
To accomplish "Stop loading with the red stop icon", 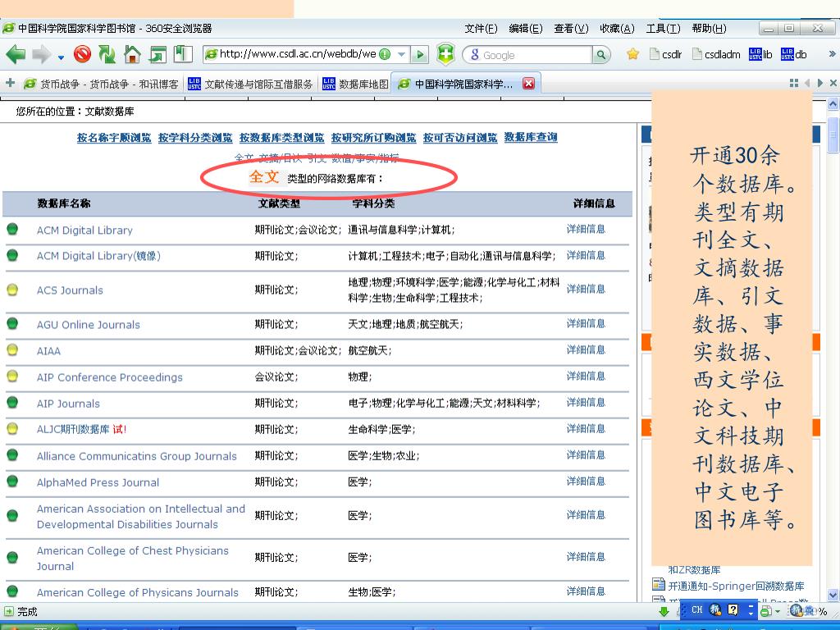I will 83,53.
